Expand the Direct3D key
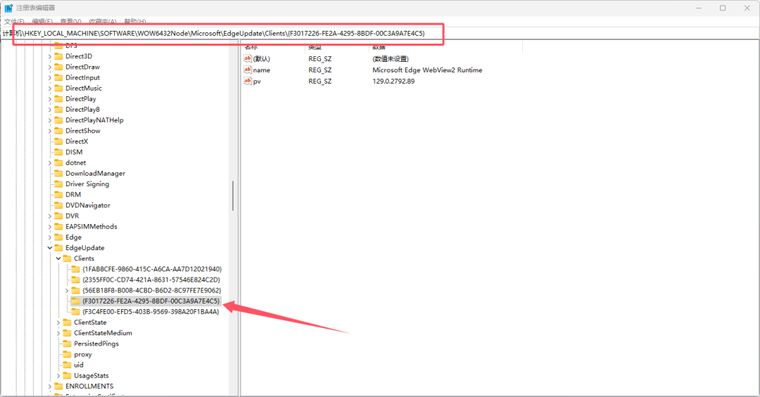This screenshot has height=397, width=760. pyautogui.click(x=49, y=56)
